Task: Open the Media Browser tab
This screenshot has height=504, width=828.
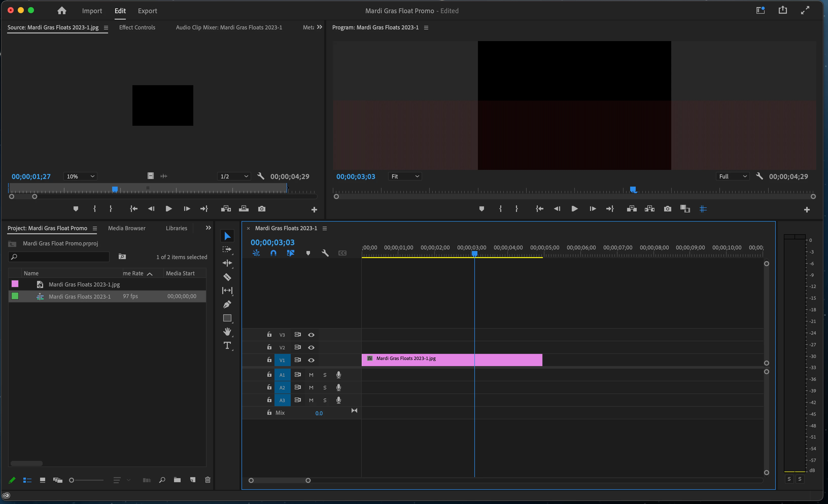Action: pos(127,228)
